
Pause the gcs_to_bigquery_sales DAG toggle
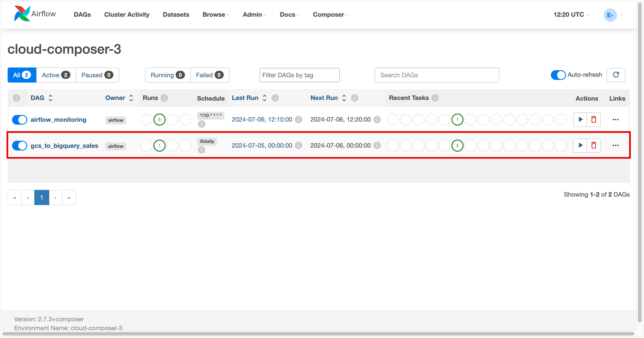click(19, 145)
